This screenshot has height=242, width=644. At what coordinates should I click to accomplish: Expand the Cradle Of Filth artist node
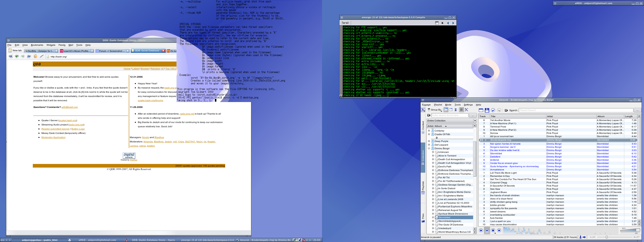[x=429, y=134]
